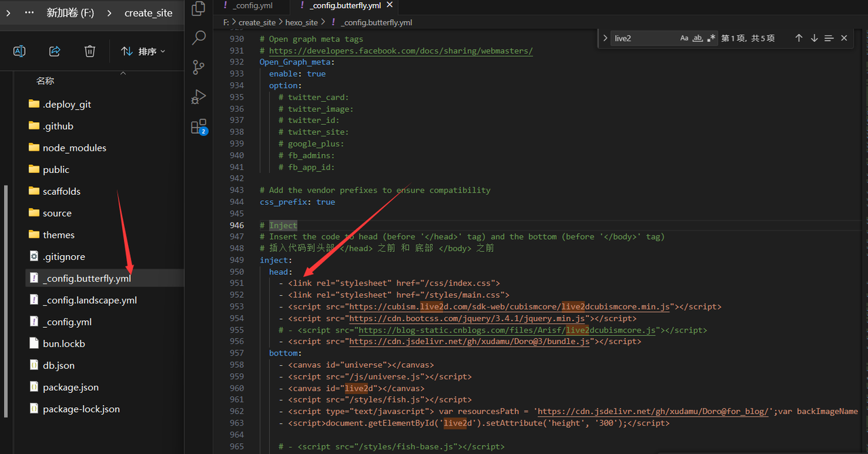Image resolution: width=868 pixels, height=454 pixels.
Task: Go to previous find match
Action: pyautogui.click(x=799, y=38)
